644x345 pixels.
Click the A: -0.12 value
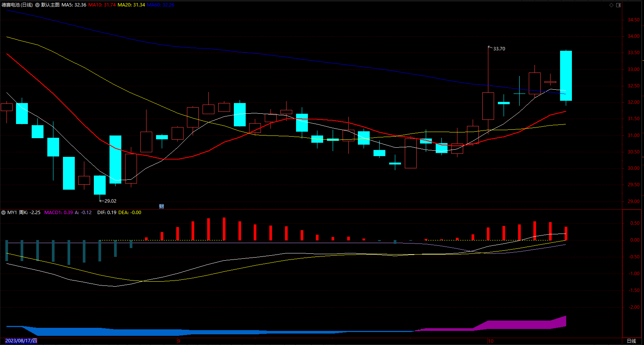point(83,213)
